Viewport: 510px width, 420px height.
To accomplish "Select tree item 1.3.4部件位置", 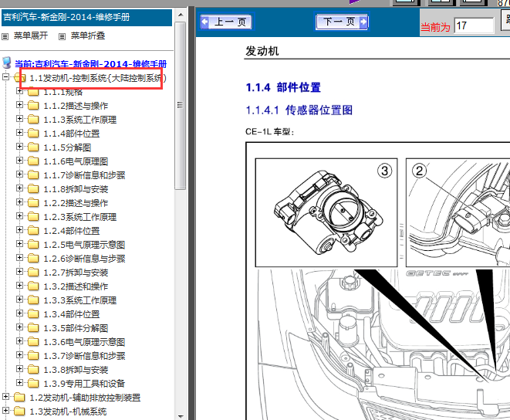I will [72, 314].
